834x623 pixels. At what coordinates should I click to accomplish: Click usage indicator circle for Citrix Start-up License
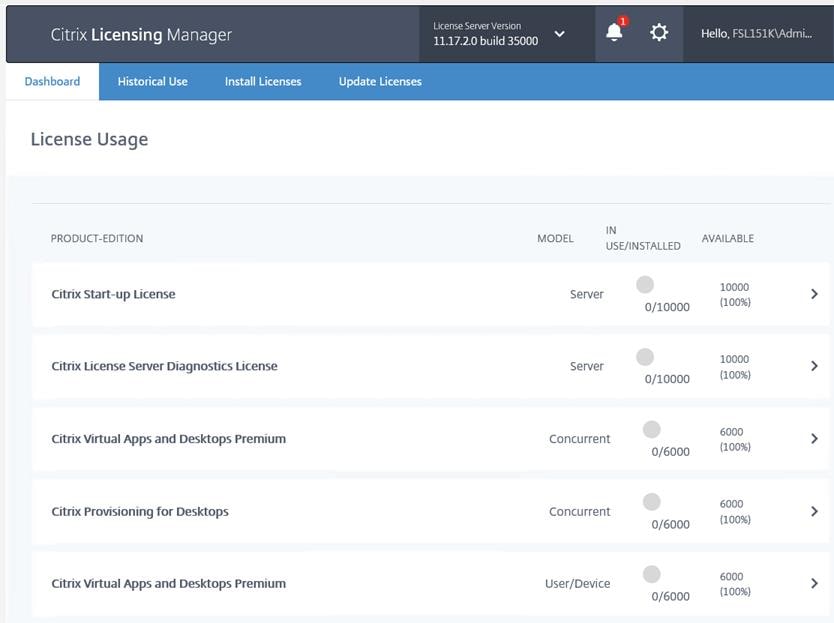tap(645, 285)
